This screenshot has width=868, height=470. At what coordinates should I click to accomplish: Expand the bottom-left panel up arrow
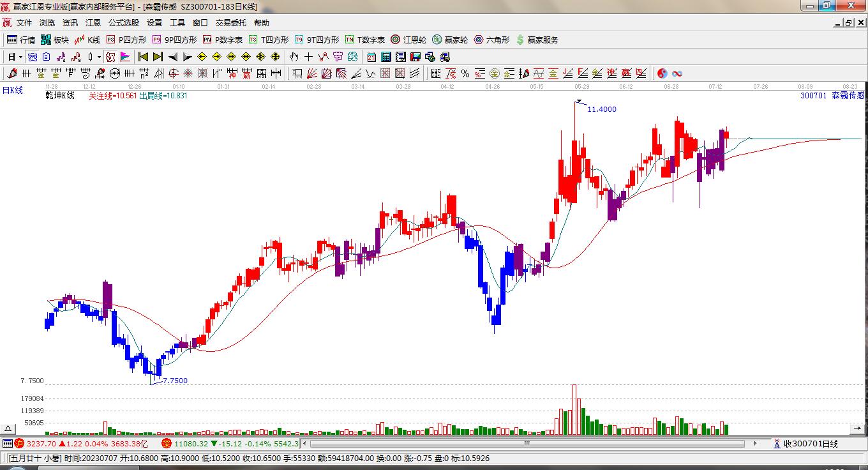8,428
